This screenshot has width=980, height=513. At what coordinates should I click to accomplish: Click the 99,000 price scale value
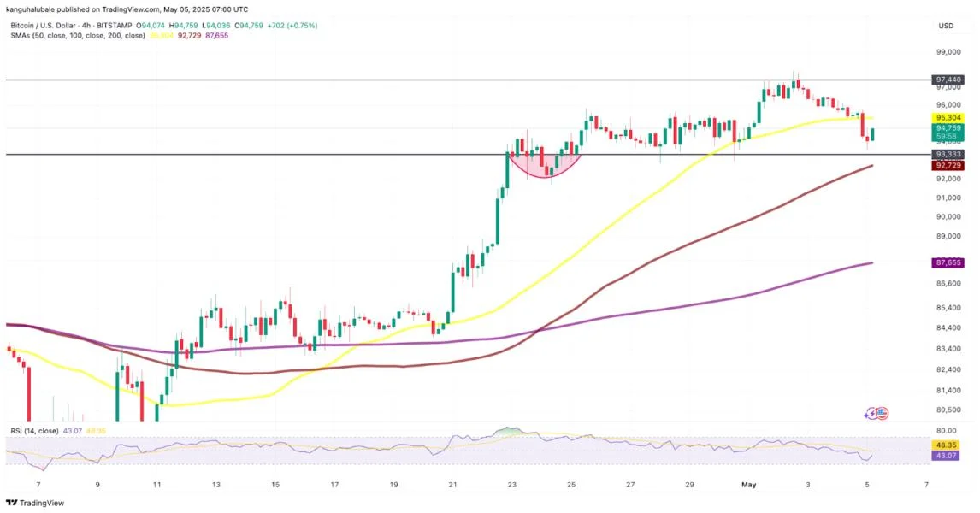[x=948, y=52]
